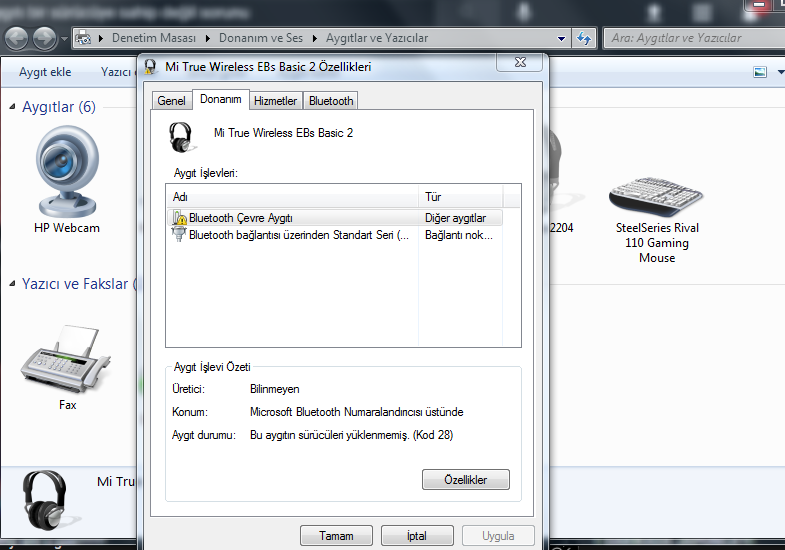Open recent pages dropdown beside navigation arrows
This screenshot has height=550, width=785.
pyautogui.click(x=64, y=39)
